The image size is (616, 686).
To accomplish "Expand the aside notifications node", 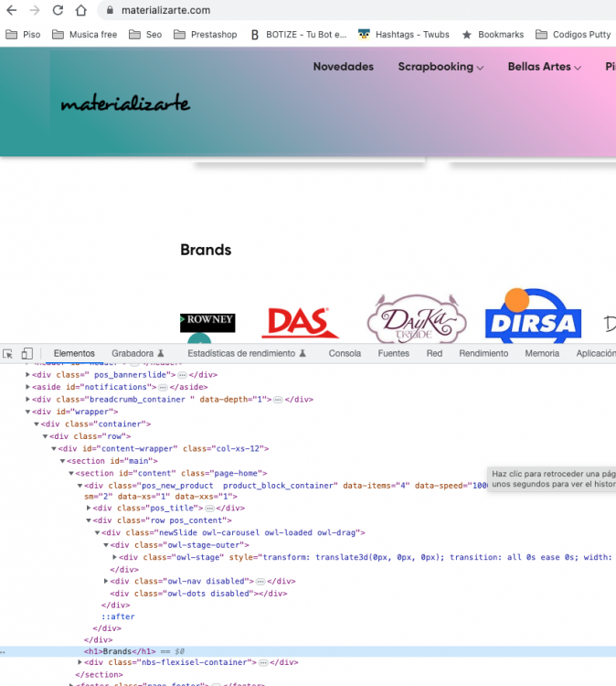I will (x=27, y=387).
